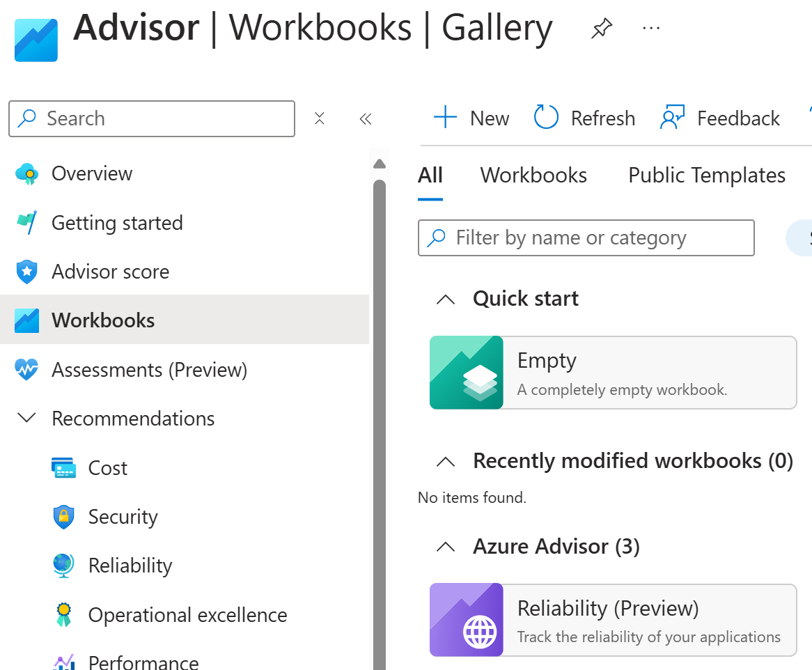This screenshot has width=812, height=670.
Task: Open the more options ellipsis menu
Action: [651, 28]
